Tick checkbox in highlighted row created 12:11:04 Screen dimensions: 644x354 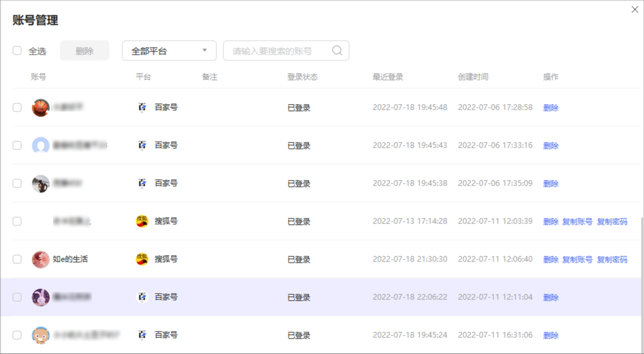point(17,297)
